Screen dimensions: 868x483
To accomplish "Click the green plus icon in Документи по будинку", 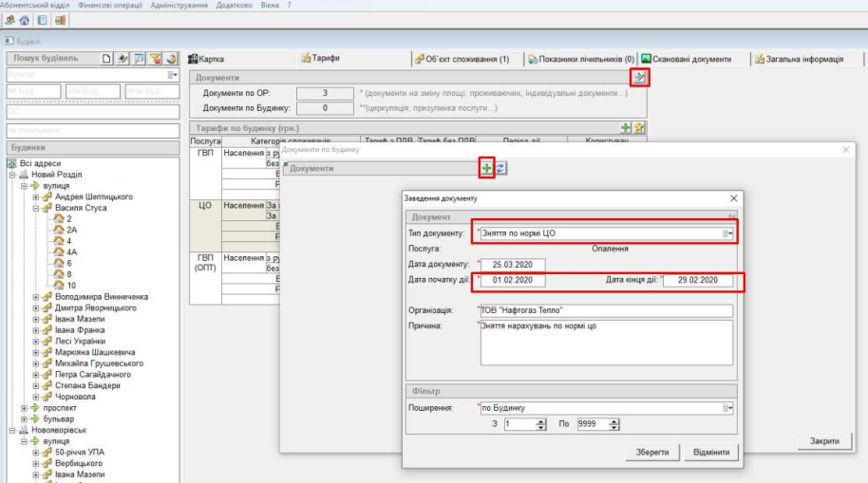I will (x=486, y=168).
